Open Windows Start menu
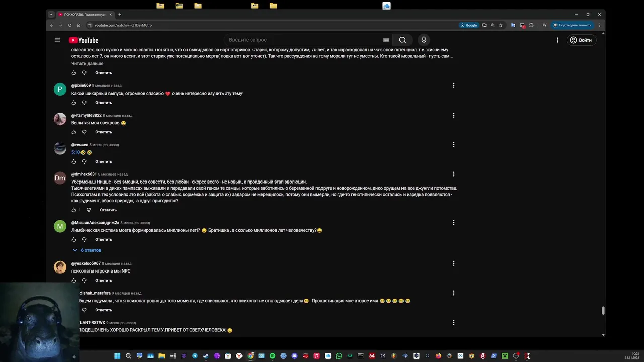 tap(117, 356)
